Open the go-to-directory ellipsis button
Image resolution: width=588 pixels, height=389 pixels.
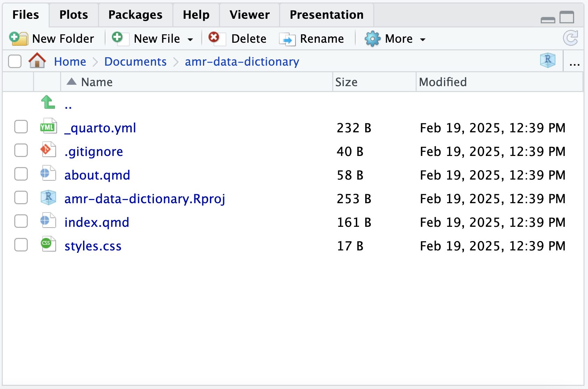(574, 64)
